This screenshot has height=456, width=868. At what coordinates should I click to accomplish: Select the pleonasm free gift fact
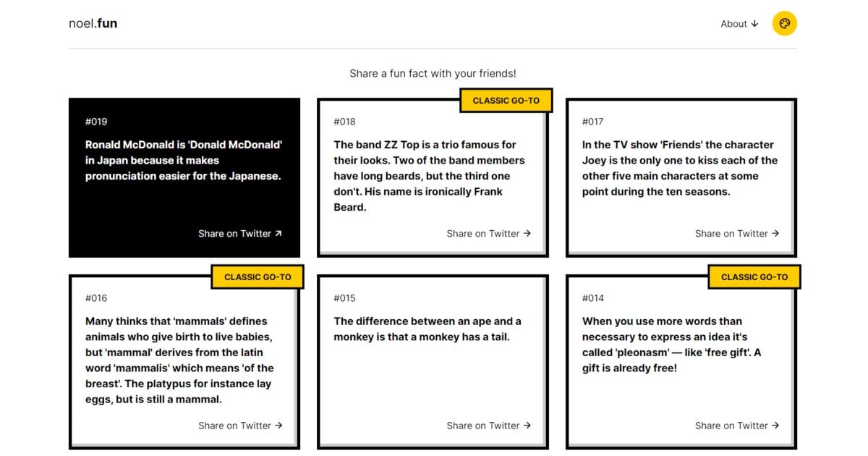672,345
